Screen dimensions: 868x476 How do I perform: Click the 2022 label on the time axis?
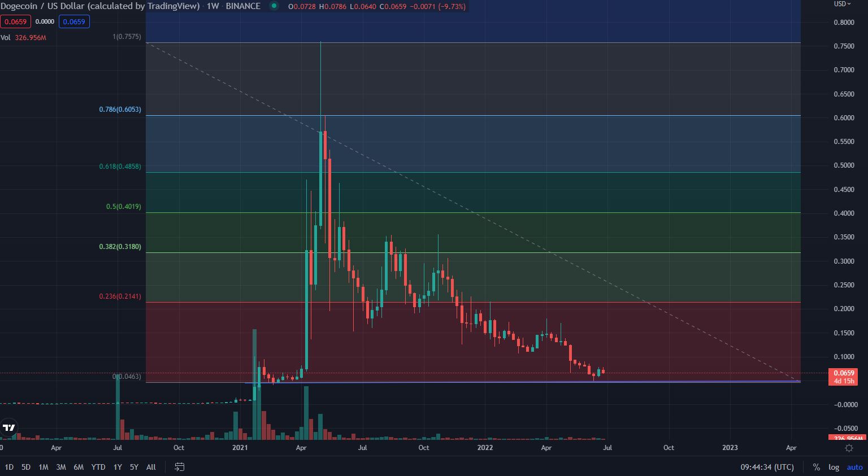tap(485, 448)
